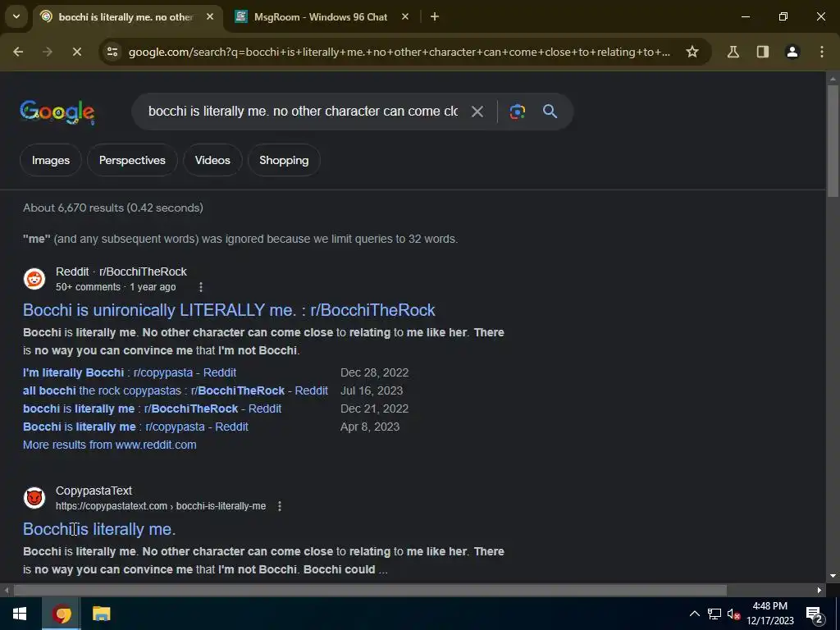Open the Chrome three-dot menu

coord(821,52)
